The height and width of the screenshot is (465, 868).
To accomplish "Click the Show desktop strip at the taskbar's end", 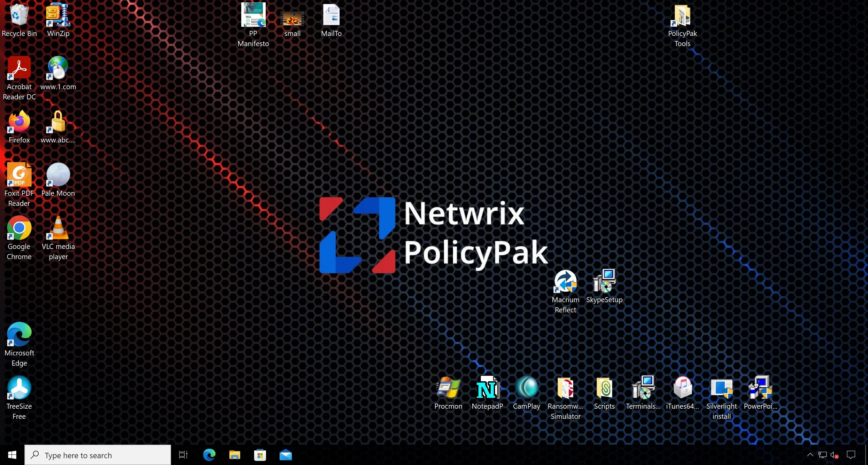I will tap(866, 455).
